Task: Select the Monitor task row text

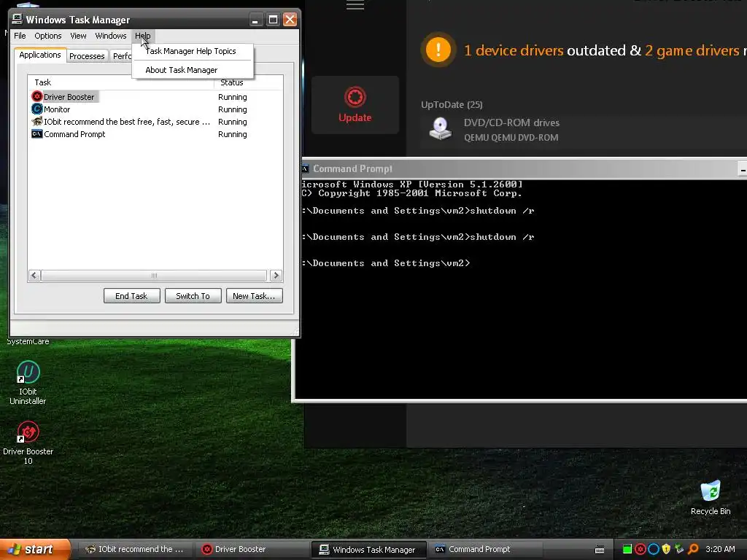Action: coord(57,109)
